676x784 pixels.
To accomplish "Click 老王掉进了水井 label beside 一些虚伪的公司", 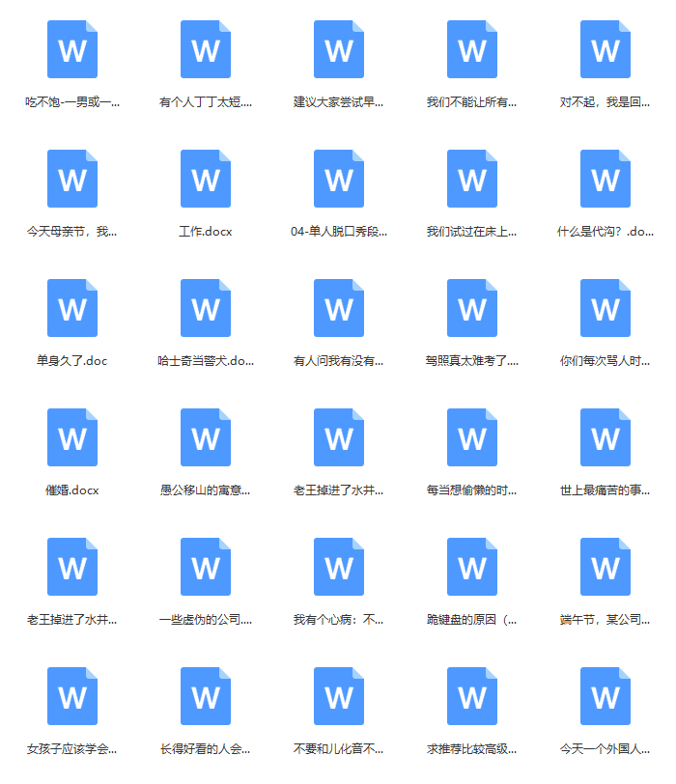I will pyautogui.click(x=72, y=620).
